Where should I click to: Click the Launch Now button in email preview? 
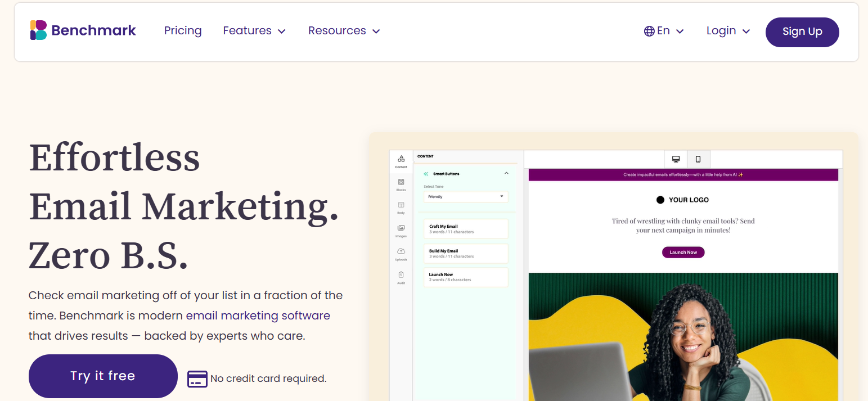tap(683, 253)
